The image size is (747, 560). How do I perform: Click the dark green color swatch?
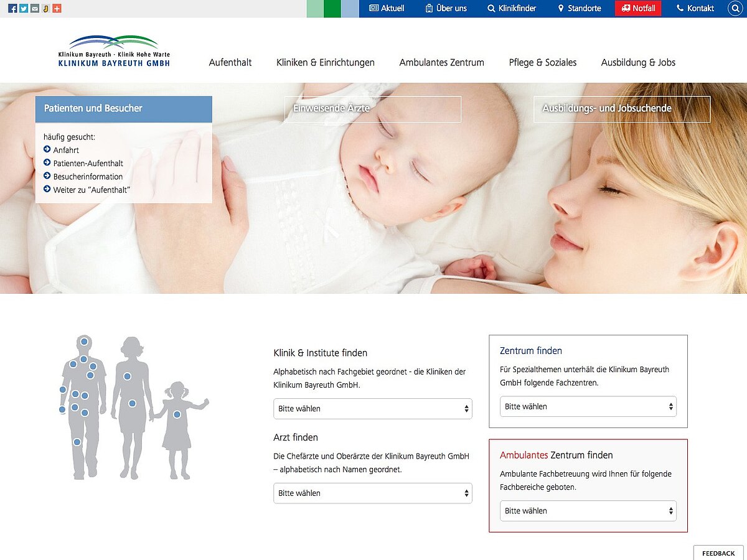point(332,9)
